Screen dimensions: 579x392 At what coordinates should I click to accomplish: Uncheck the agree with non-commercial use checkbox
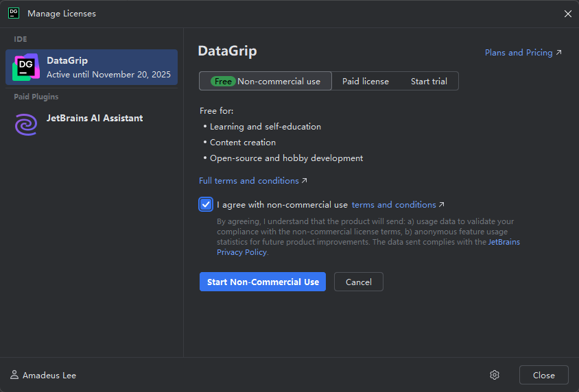pyautogui.click(x=206, y=204)
